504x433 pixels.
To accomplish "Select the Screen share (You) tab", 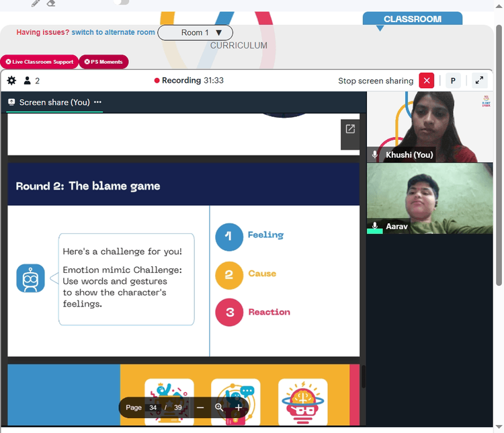I will point(54,102).
